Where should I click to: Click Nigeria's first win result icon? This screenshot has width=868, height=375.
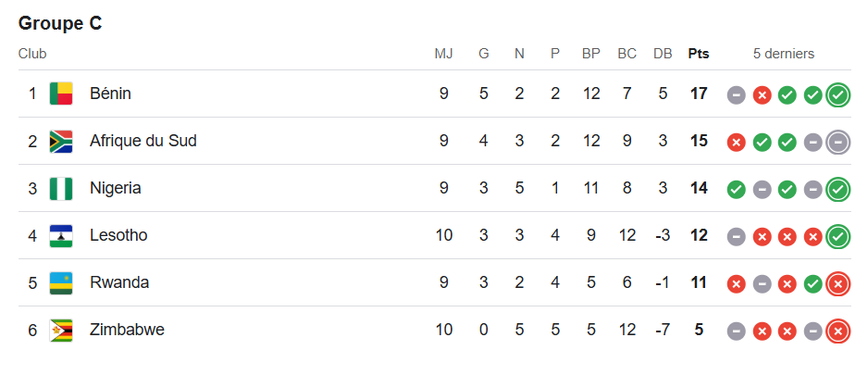(x=737, y=189)
